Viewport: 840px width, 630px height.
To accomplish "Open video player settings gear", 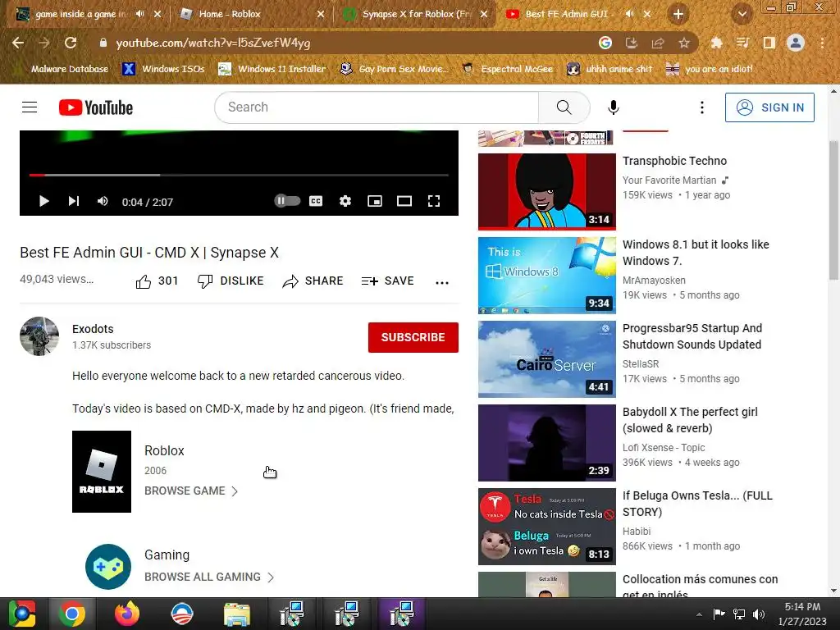I will coord(345,202).
